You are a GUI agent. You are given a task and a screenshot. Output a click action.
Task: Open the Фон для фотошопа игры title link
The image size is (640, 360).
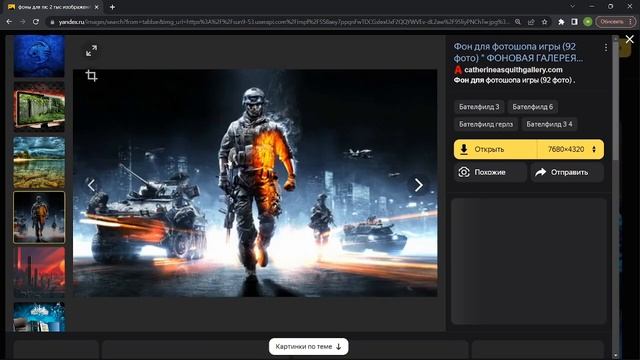coord(518,52)
